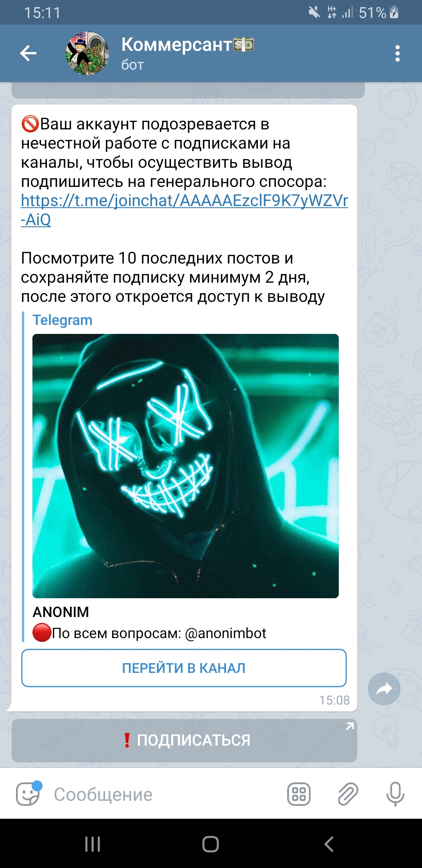
Task: Tap the forward share arrow icon
Action: (384, 689)
